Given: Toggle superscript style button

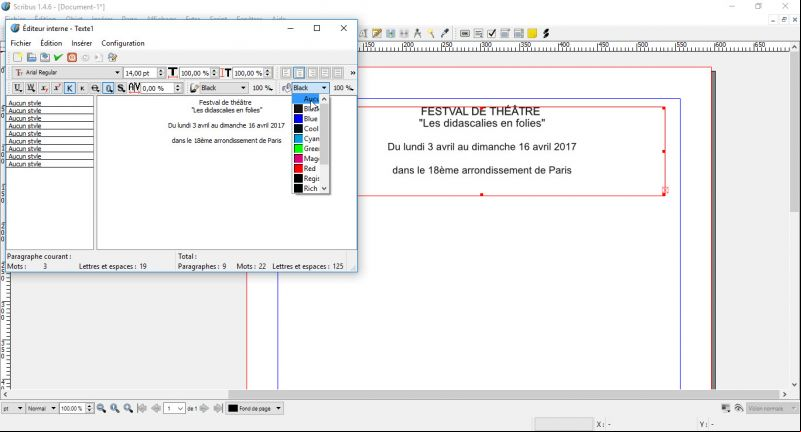Looking at the screenshot, I should coord(57,88).
